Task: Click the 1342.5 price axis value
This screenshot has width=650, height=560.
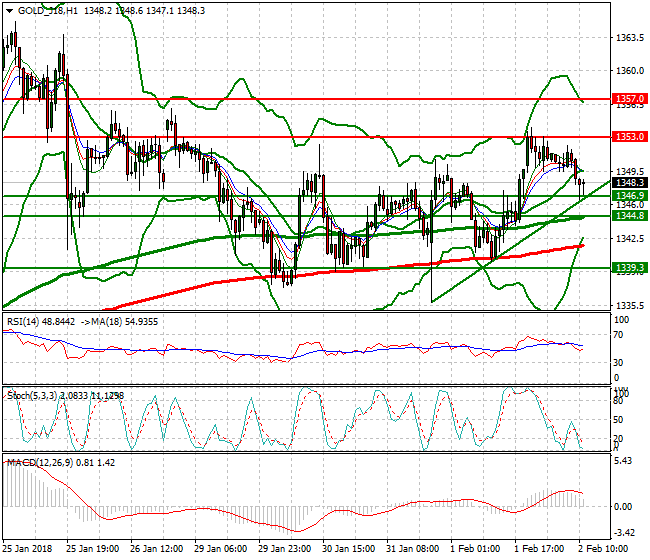Action: [x=630, y=238]
